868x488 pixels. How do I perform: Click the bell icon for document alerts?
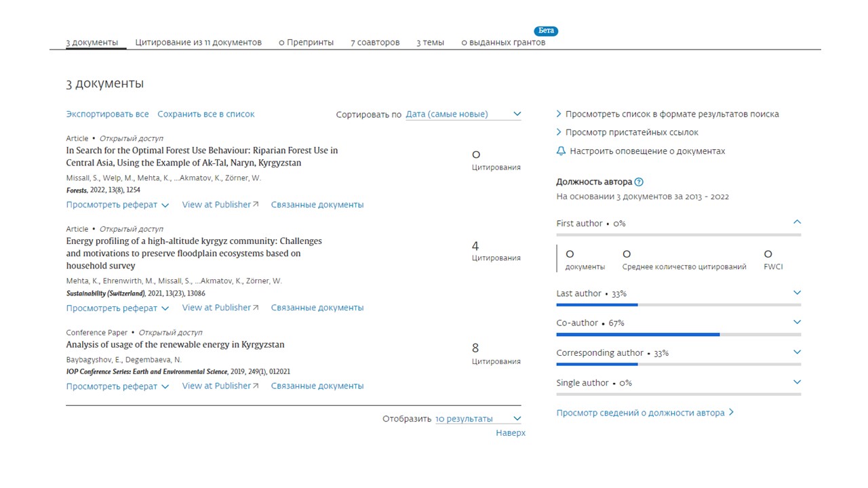pyautogui.click(x=561, y=151)
